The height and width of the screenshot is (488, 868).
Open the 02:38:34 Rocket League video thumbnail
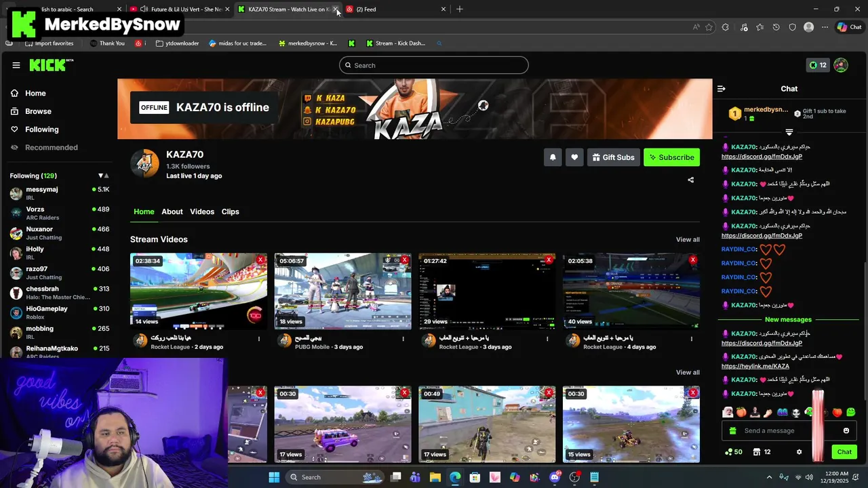click(199, 291)
